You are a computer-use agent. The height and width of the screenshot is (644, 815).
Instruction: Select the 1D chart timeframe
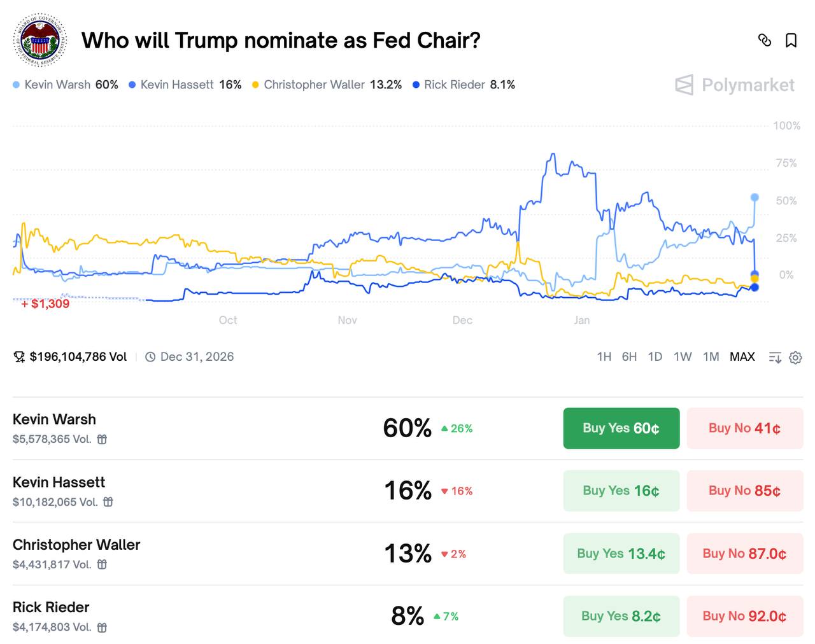(655, 357)
